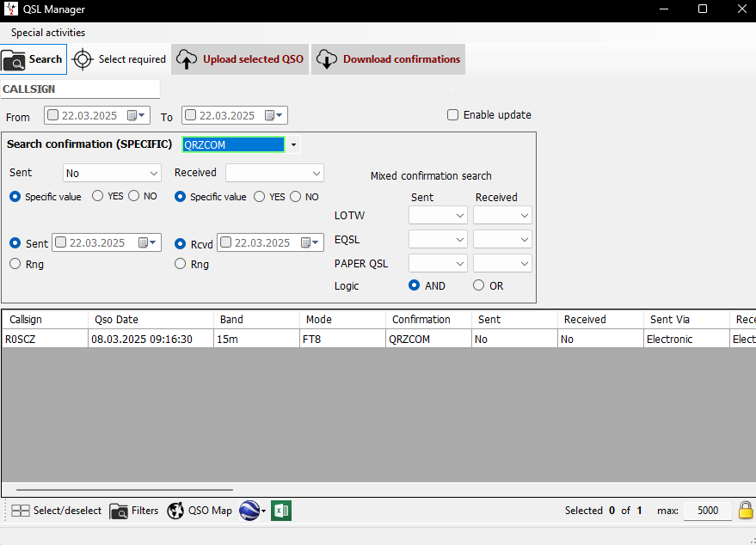The width and height of the screenshot is (756, 545).
Task: Set Logic to OR
Action: (479, 285)
